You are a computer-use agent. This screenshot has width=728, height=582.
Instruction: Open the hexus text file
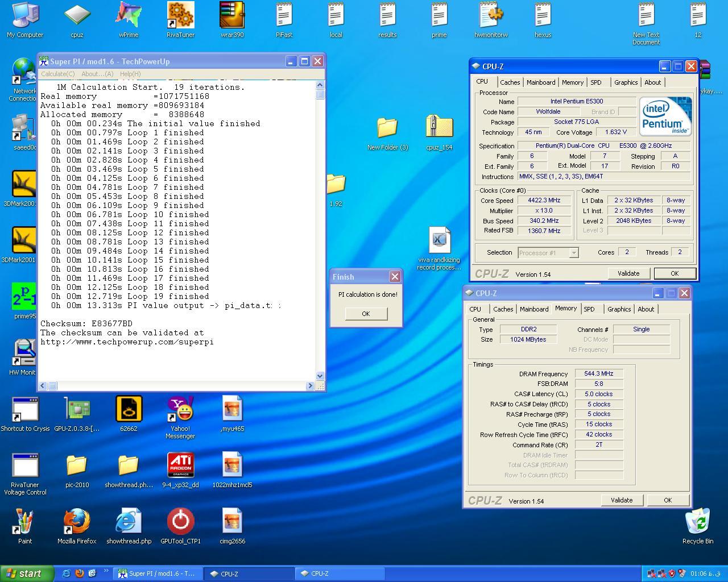tap(543, 20)
